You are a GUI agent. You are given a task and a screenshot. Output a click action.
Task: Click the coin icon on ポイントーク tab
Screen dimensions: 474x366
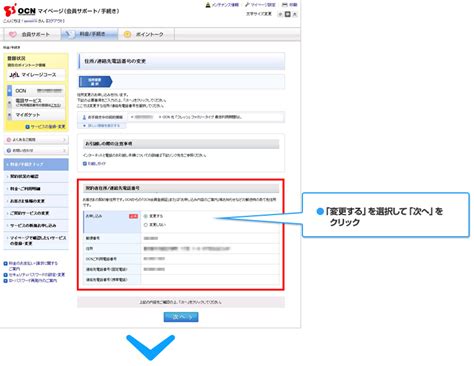127,34
